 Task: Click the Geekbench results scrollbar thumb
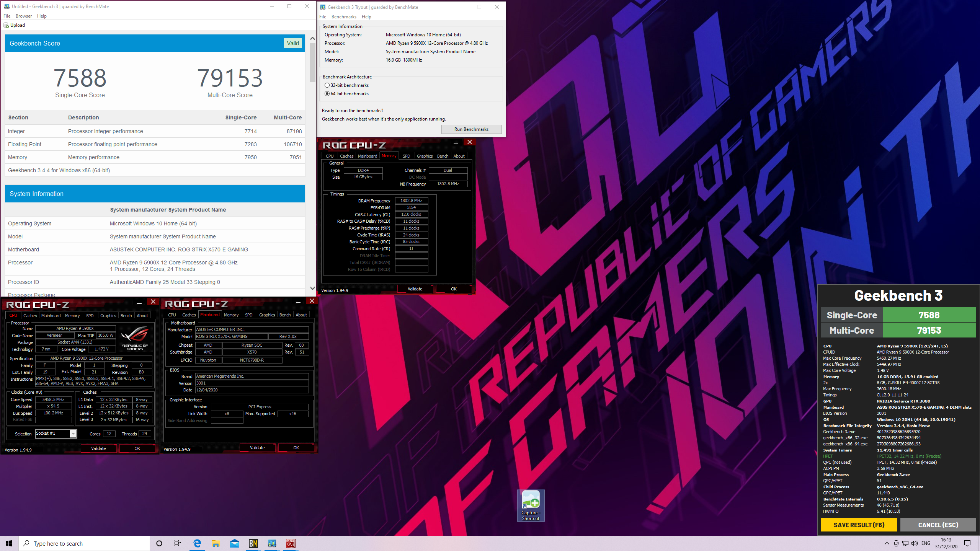(312, 62)
